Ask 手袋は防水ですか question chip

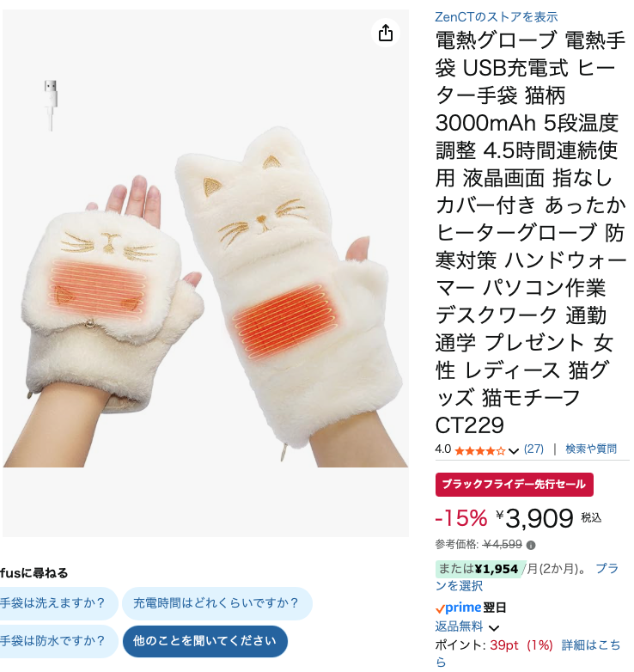click(x=58, y=641)
